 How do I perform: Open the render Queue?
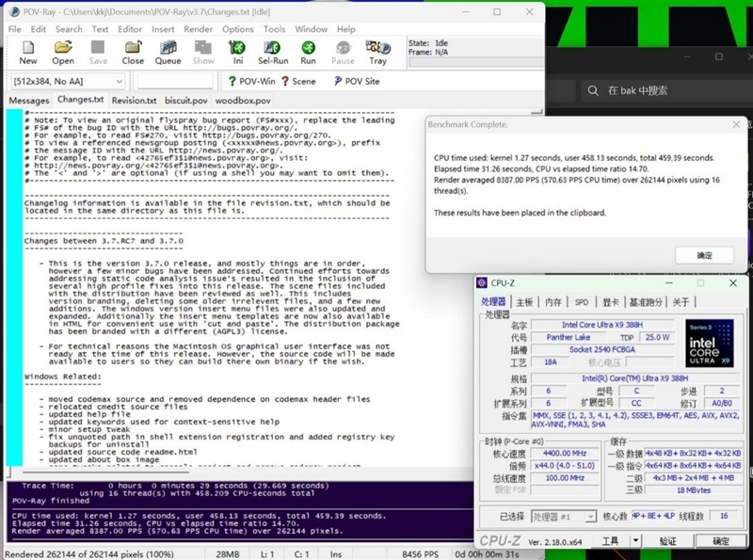pos(168,52)
